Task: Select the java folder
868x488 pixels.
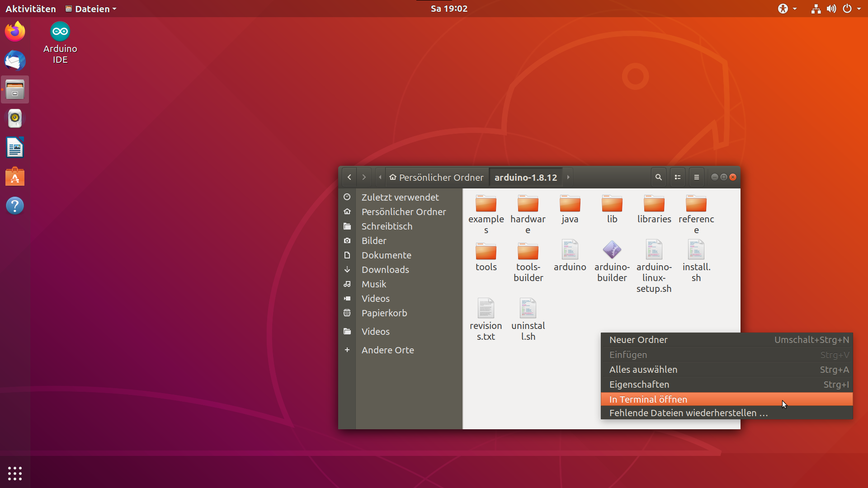Action: [x=570, y=210]
